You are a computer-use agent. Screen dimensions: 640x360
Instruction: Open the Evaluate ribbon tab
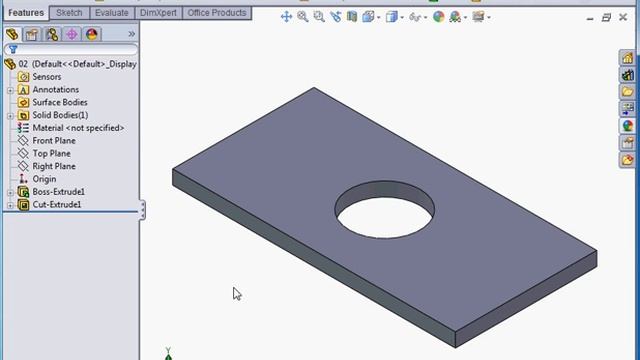point(111,13)
